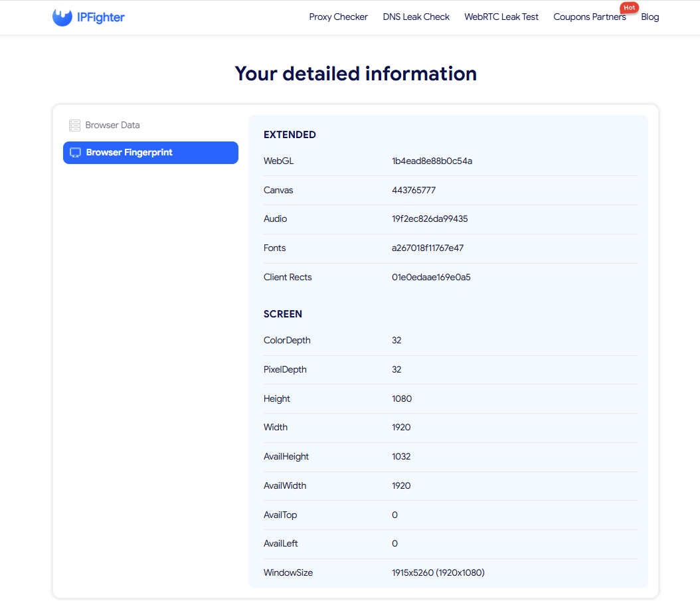This screenshot has height=601, width=700.
Task: Select Audio hash 19f2ec826da99435
Action: pyautogui.click(x=430, y=218)
